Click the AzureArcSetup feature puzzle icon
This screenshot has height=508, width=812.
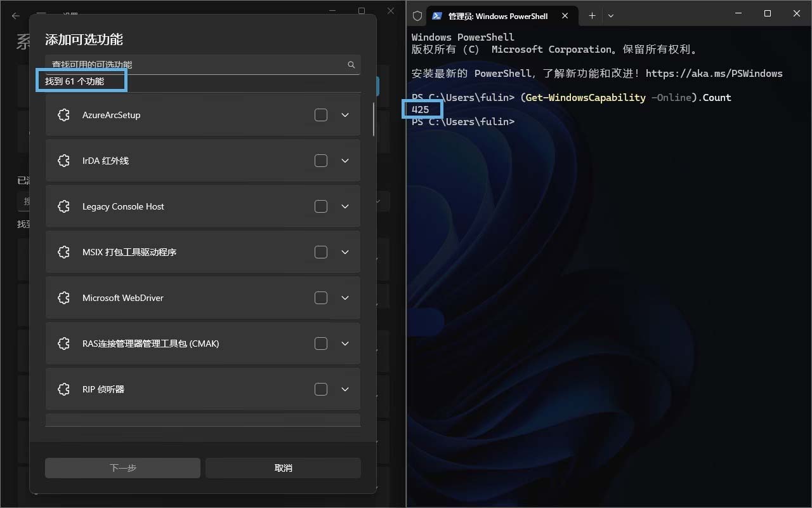pos(63,115)
